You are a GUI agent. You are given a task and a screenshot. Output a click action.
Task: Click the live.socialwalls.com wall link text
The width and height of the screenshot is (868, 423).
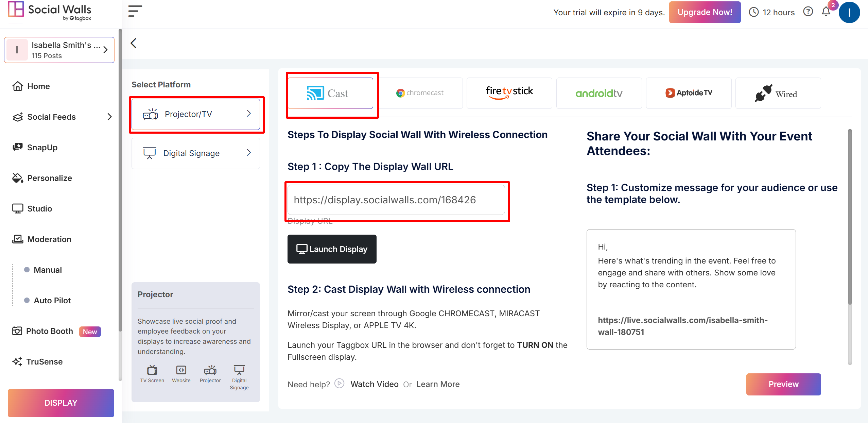(x=682, y=326)
